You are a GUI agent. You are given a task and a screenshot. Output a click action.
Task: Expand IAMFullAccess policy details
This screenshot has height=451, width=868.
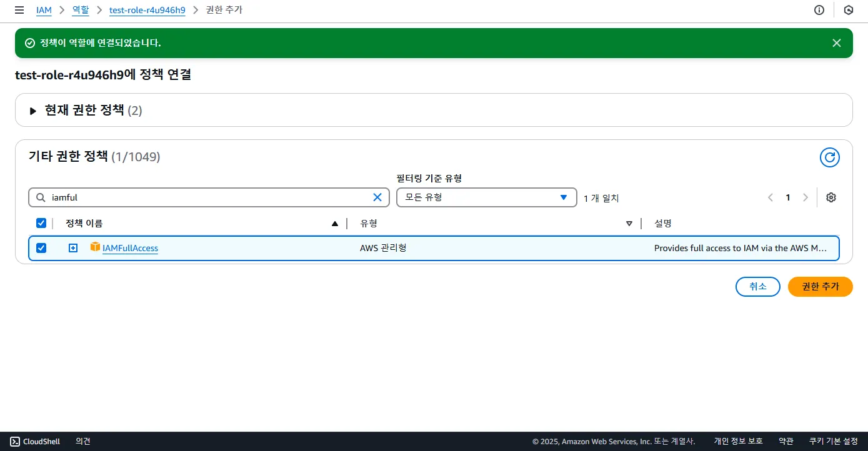[x=73, y=248]
